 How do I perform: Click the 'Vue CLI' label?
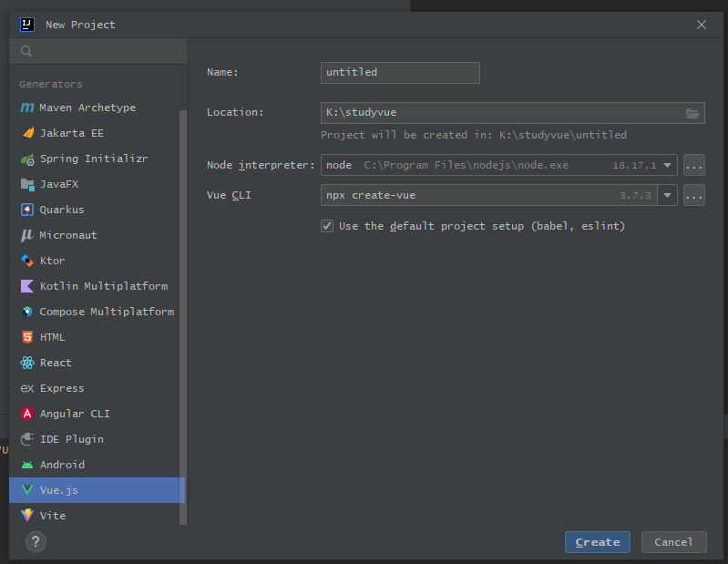tap(229, 195)
